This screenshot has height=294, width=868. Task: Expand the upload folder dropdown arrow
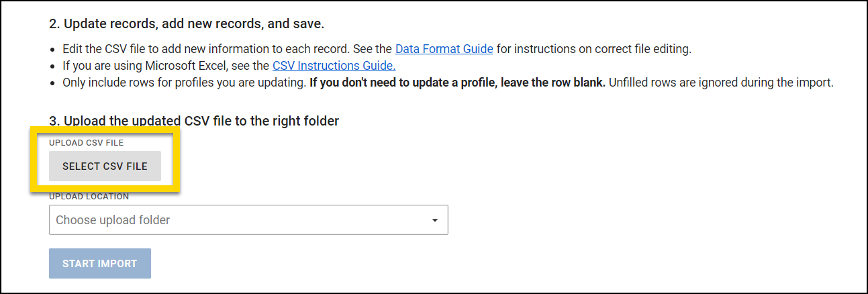point(434,220)
